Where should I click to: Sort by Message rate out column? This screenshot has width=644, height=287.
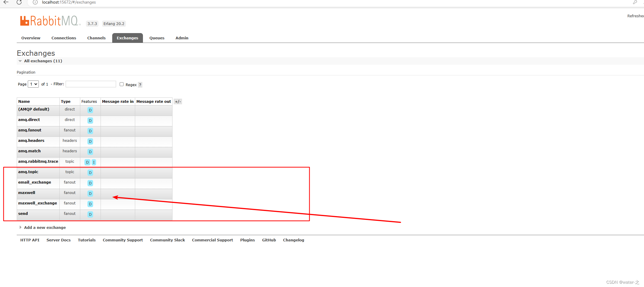[x=154, y=102]
